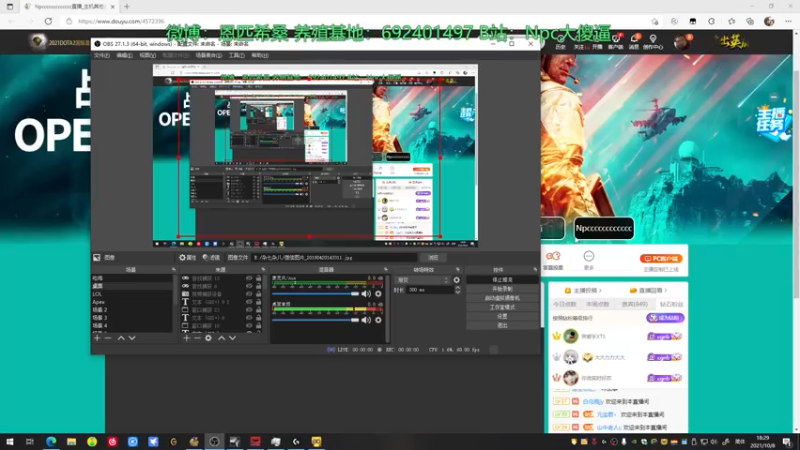
Task: Open transition properties gear next to 渐变
Action: click(457, 280)
